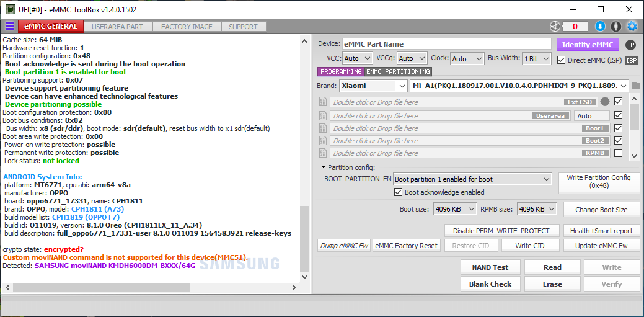Toggle Direct eMMC (ISP) checkbox

click(561, 60)
